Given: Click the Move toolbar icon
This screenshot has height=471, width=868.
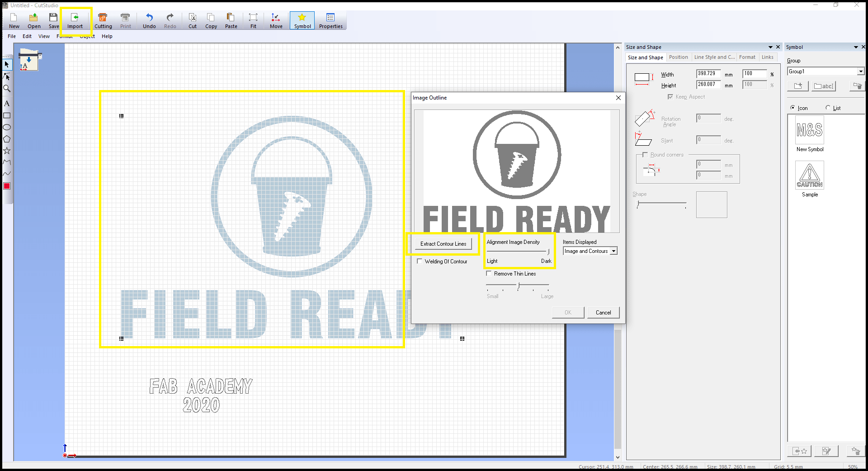Looking at the screenshot, I should click(x=276, y=20).
